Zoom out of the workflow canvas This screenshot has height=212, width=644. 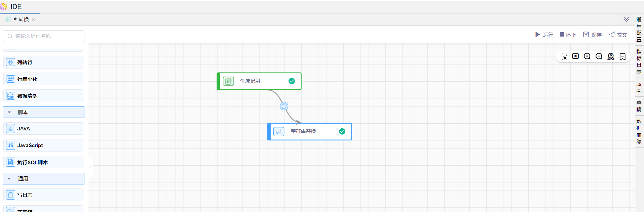pyautogui.click(x=599, y=56)
